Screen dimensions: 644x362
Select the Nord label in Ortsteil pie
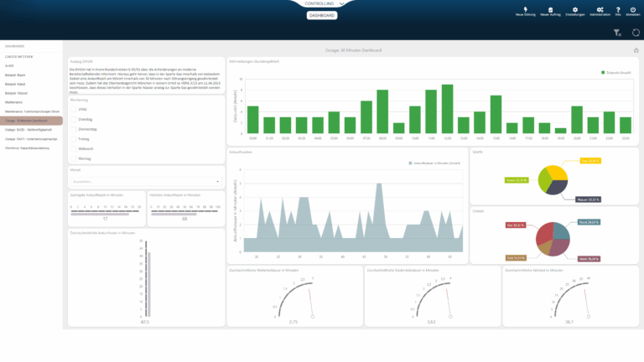(589, 222)
